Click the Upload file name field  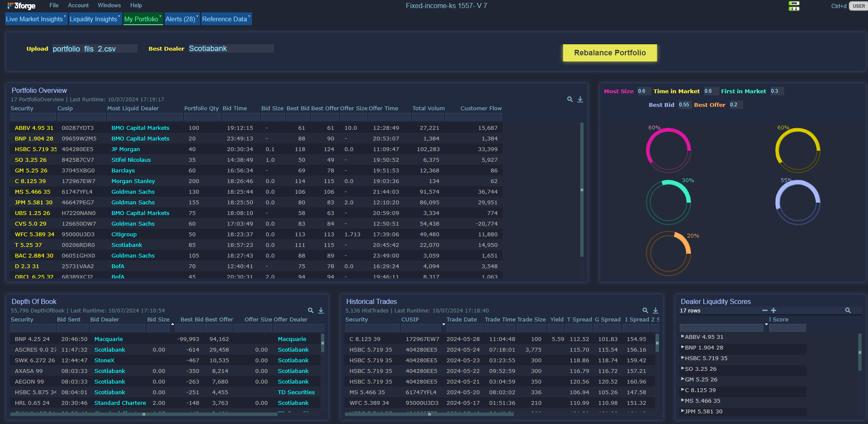pyautogui.click(x=95, y=49)
